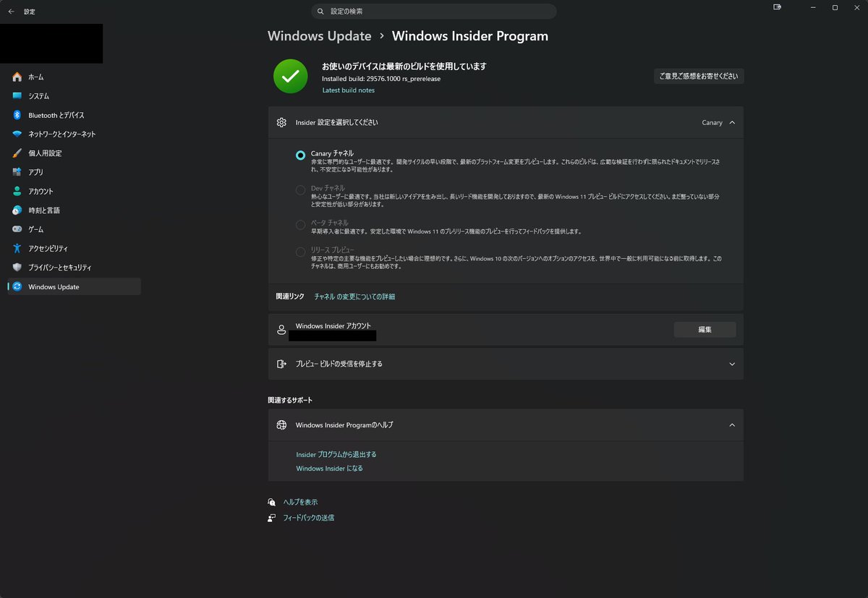The image size is (868, 598).
Task: Click the green up-to-date checkmark icon
Action: pyautogui.click(x=291, y=76)
